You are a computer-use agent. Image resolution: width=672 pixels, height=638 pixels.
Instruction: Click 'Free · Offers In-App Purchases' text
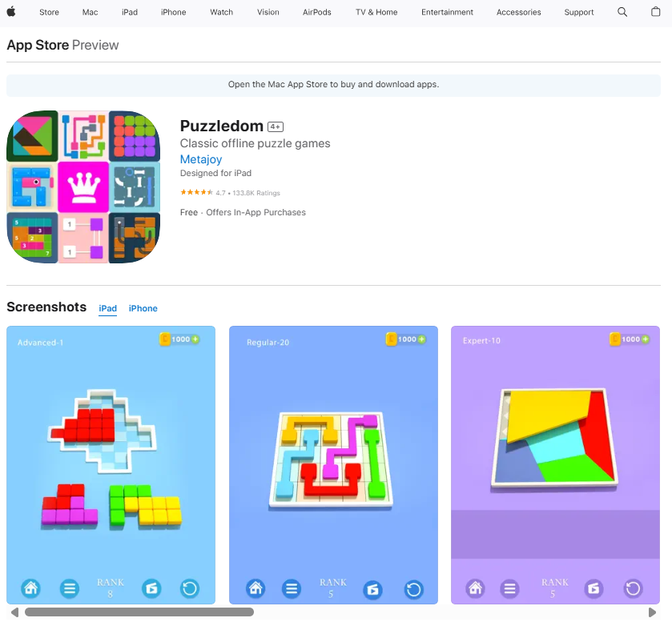[x=243, y=212]
